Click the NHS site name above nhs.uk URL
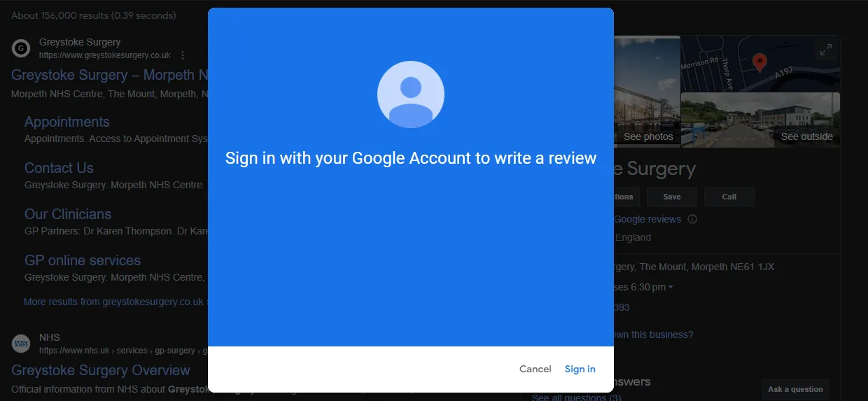The height and width of the screenshot is (401, 868). tap(50, 337)
